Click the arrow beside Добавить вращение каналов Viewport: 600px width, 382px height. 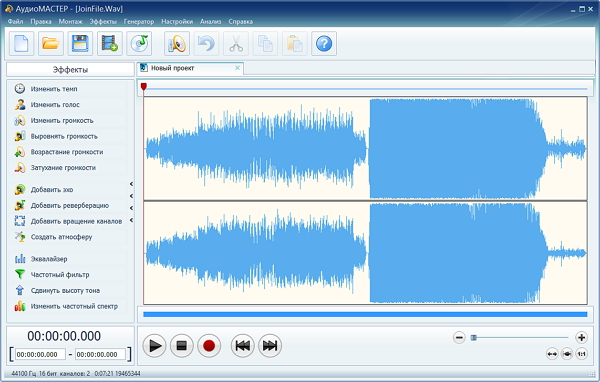131,220
